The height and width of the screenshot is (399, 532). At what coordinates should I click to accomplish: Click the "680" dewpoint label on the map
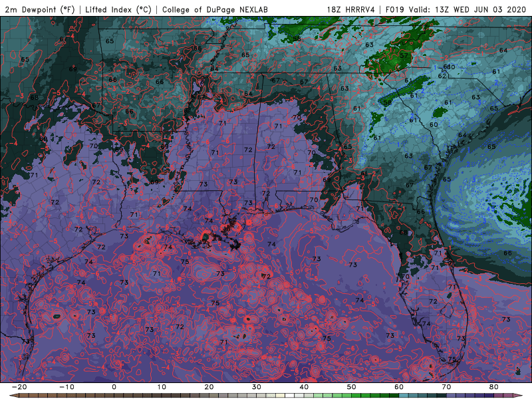click(450, 67)
